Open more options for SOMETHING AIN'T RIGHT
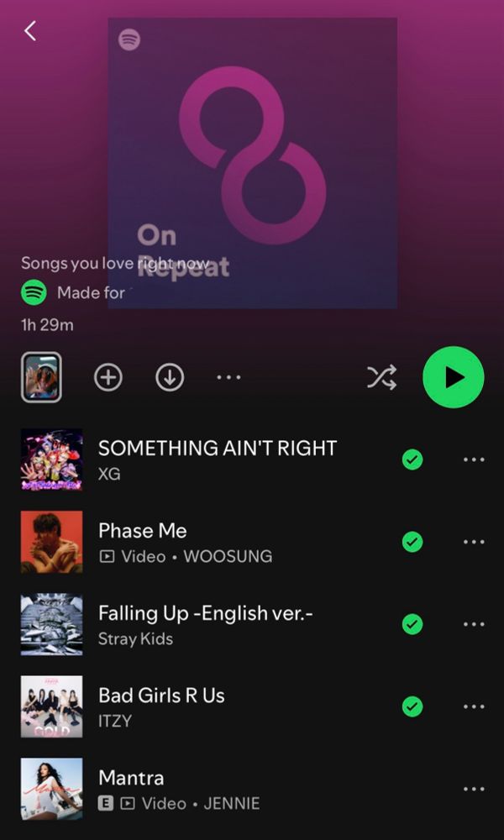Viewport: 504px width, 840px height. tap(474, 459)
